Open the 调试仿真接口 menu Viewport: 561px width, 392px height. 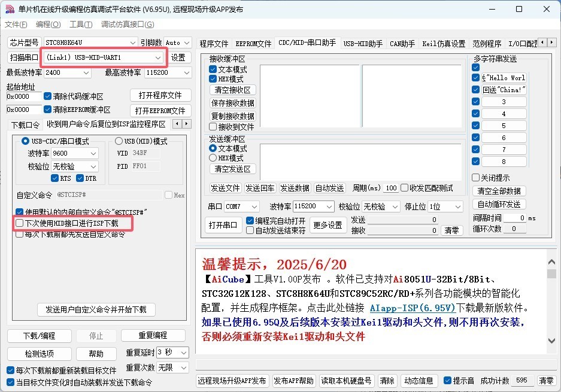(126, 25)
